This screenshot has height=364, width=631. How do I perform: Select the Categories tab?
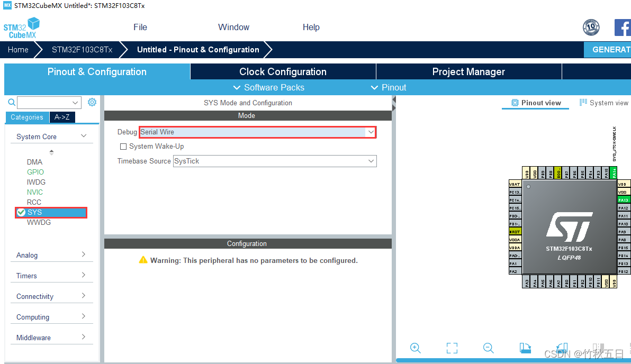tap(27, 117)
